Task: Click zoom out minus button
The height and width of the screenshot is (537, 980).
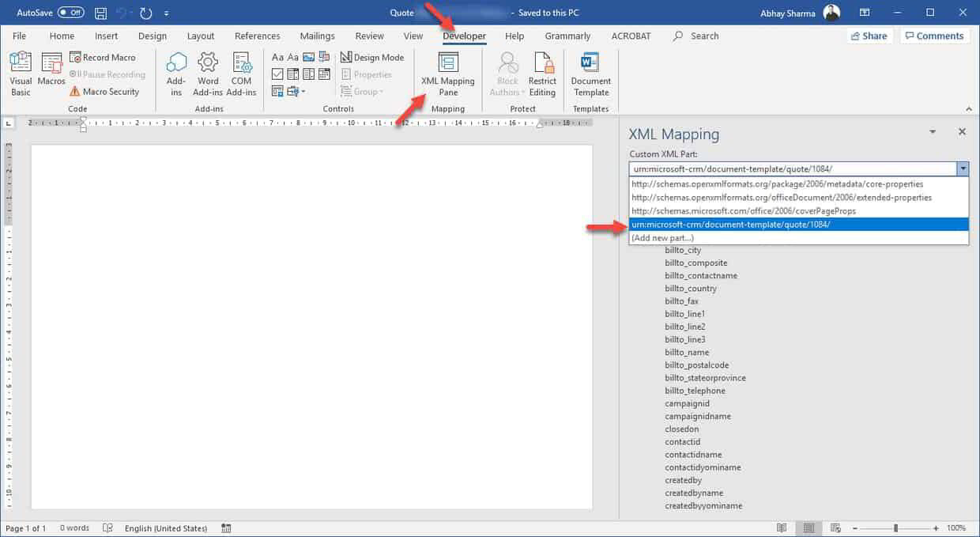Action: [855, 528]
